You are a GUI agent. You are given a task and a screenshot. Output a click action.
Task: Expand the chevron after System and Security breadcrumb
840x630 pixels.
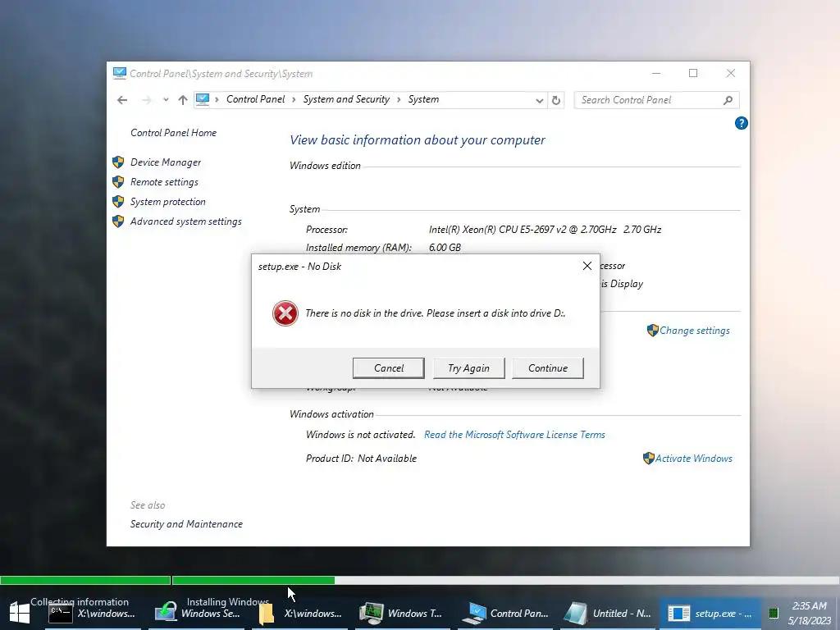pos(399,99)
